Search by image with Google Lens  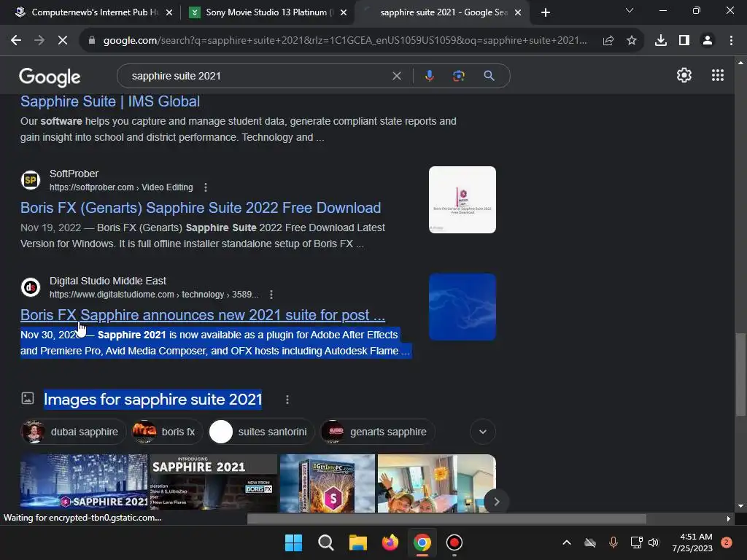[x=458, y=76]
